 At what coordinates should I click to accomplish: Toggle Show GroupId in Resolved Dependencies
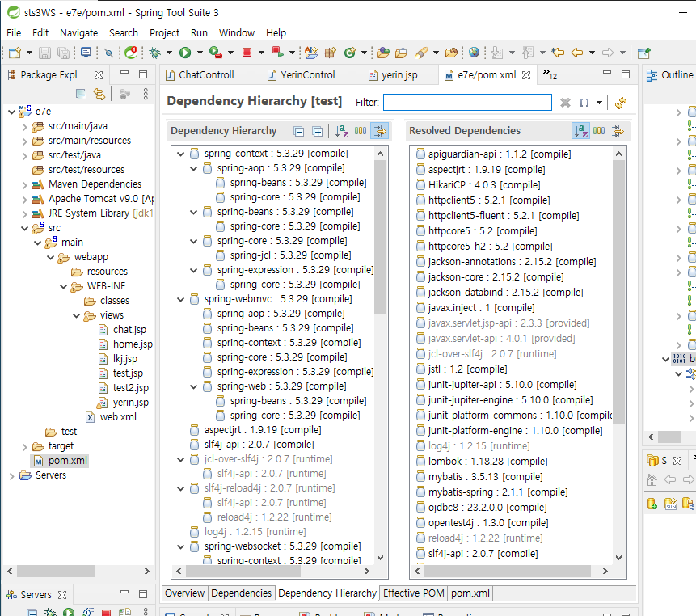[599, 131]
